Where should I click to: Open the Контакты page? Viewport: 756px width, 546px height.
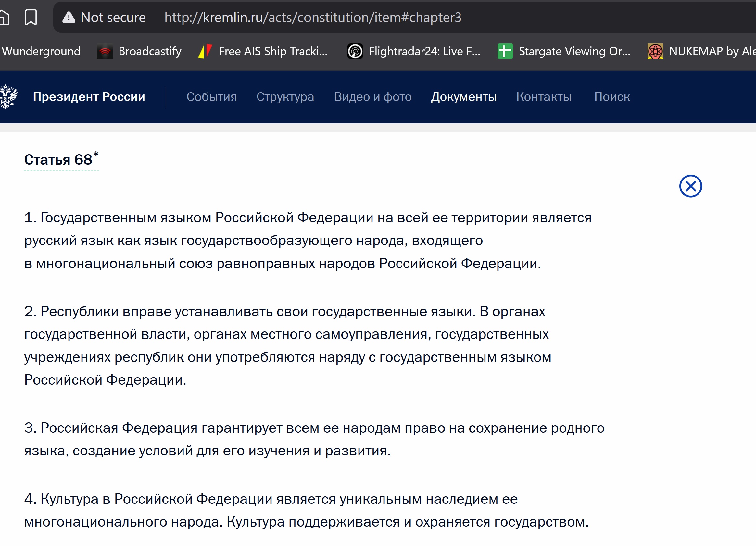544,97
